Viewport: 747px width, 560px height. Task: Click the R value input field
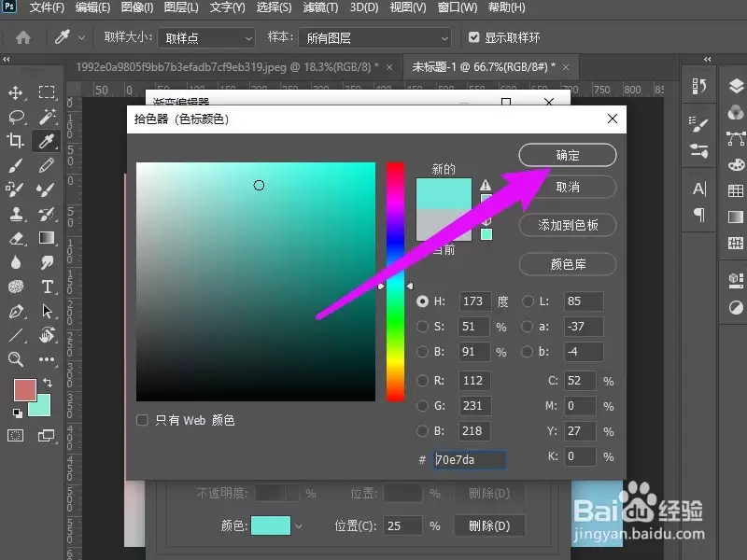pos(474,381)
